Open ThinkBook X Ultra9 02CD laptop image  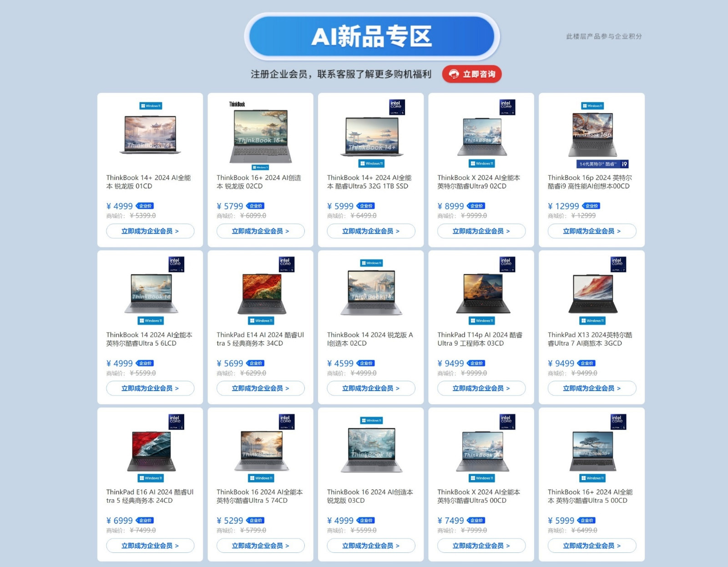pos(482,137)
